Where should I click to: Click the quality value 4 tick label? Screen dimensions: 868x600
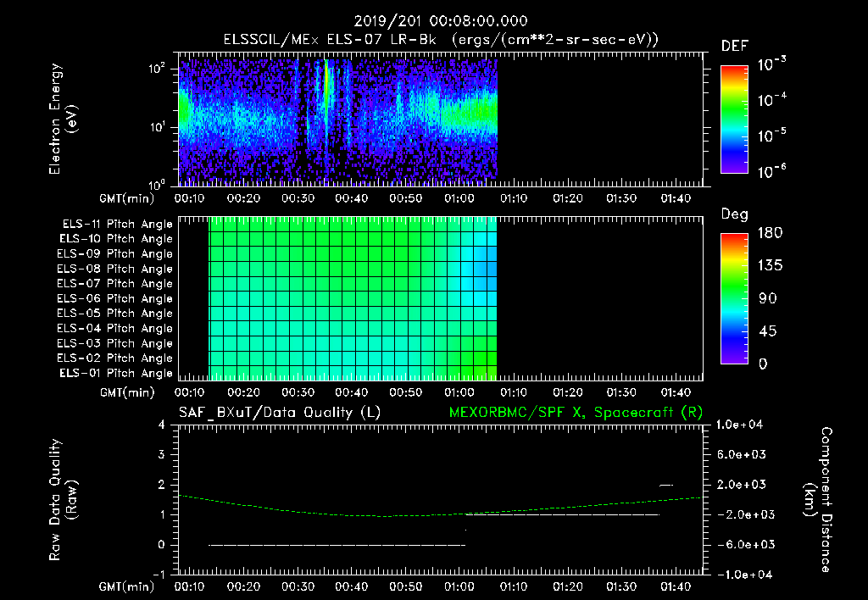[162, 425]
